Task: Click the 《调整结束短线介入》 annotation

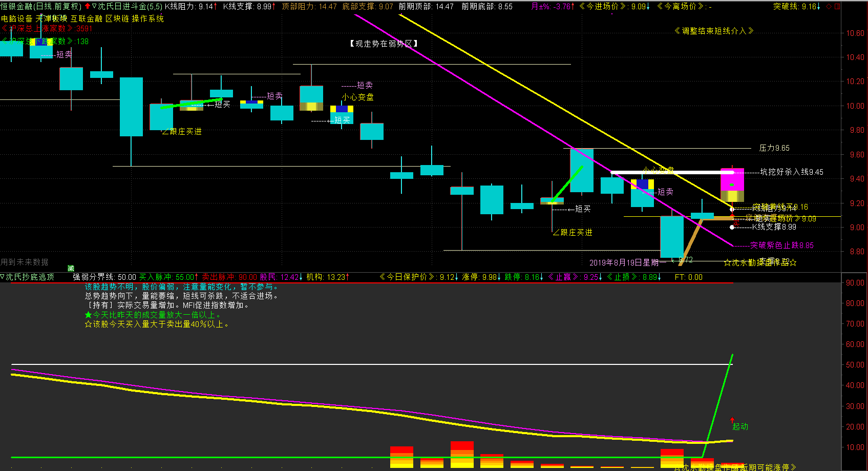Action: pos(714,31)
